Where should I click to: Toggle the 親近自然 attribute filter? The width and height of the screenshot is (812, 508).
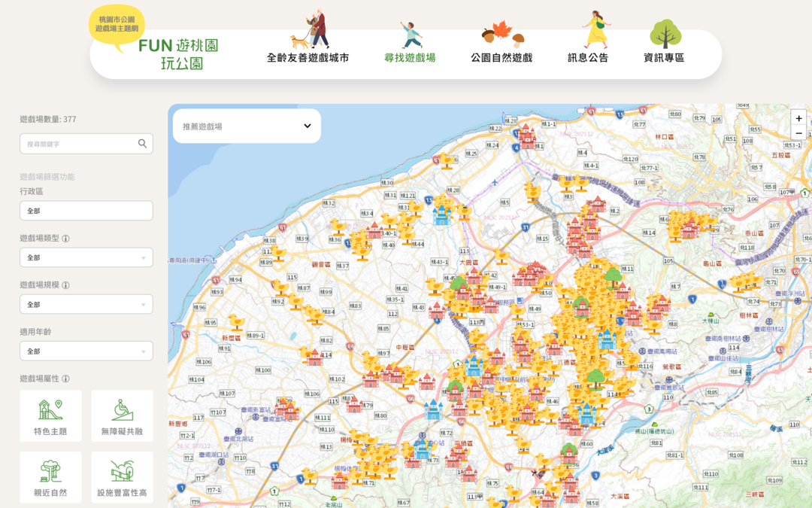click(x=50, y=477)
